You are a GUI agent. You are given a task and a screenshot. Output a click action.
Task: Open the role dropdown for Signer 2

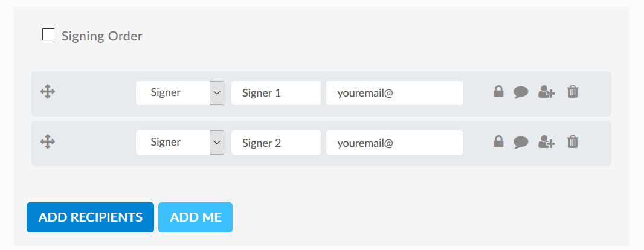point(180,143)
